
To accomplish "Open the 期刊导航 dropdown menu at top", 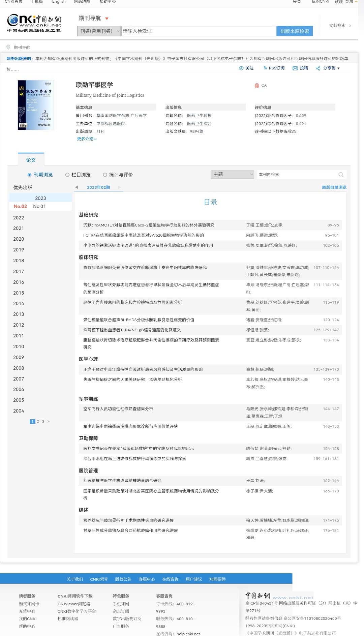I will click(x=107, y=19).
